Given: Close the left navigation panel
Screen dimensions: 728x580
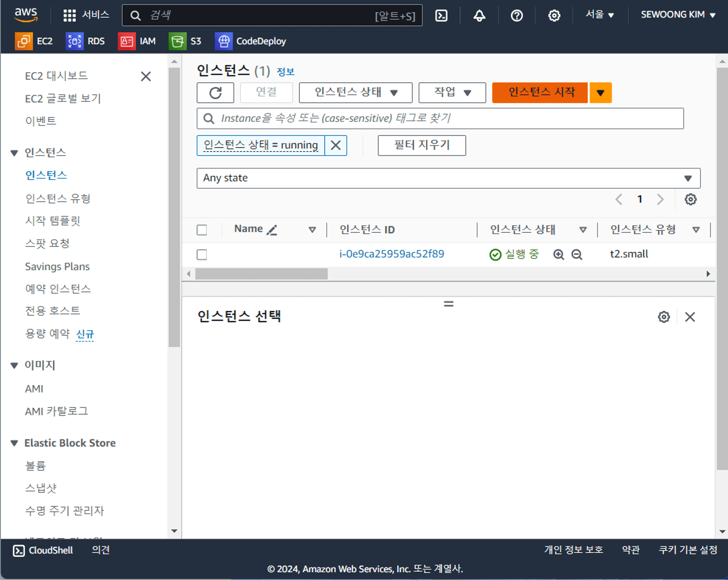Looking at the screenshot, I should tap(146, 76).
